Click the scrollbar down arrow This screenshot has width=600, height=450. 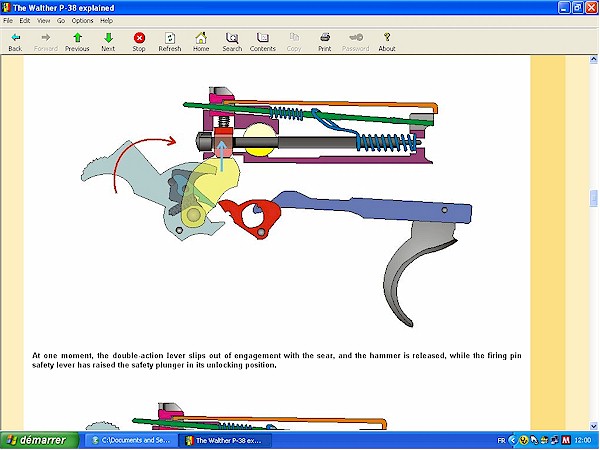coord(593,426)
